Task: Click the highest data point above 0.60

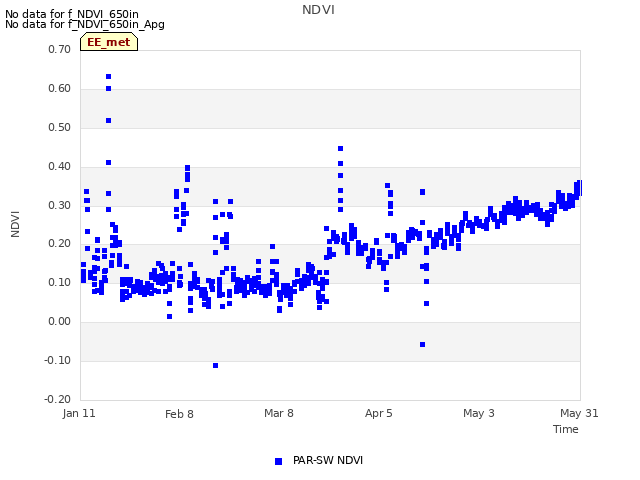Action: click(109, 77)
